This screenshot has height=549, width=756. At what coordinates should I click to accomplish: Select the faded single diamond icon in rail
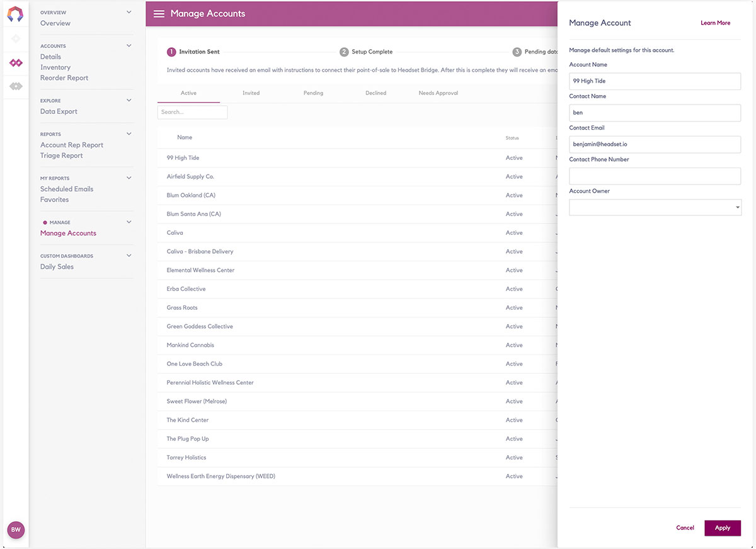tap(16, 39)
